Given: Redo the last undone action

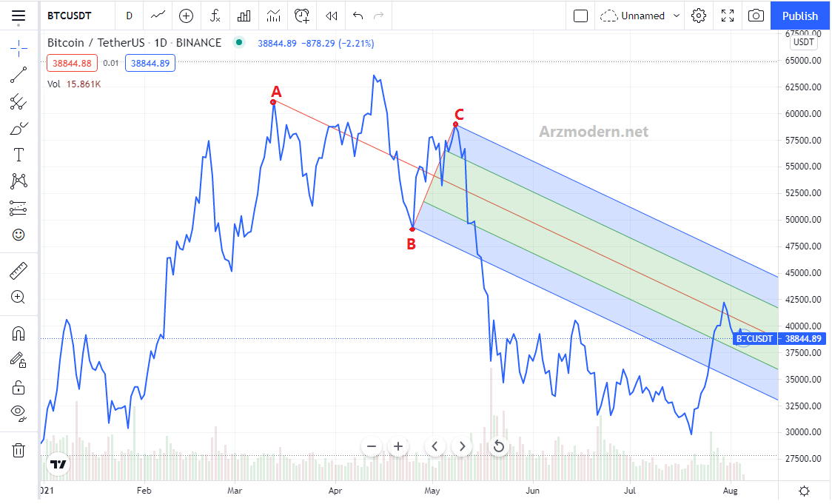Looking at the screenshot, I should coord(378,16).
